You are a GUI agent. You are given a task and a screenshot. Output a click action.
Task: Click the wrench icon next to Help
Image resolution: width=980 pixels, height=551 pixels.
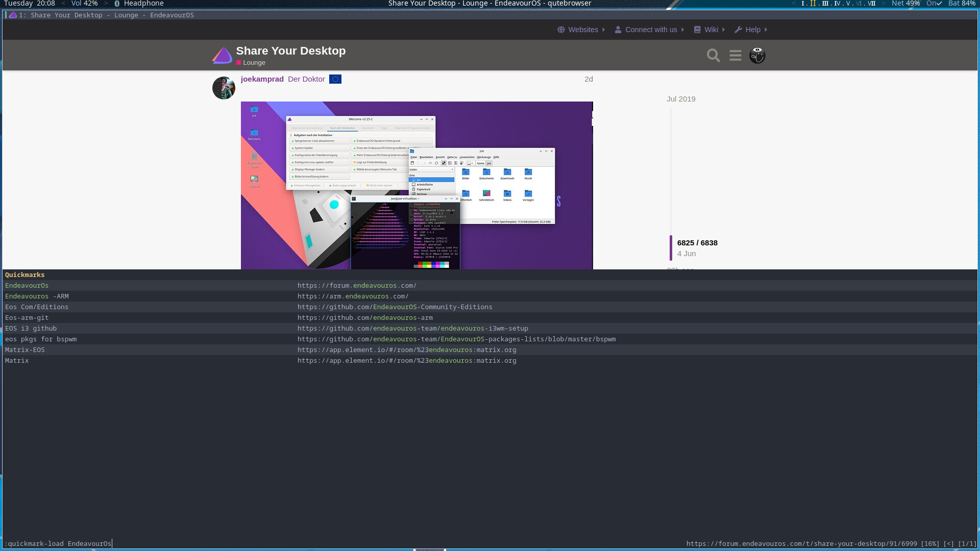[738, 30]
